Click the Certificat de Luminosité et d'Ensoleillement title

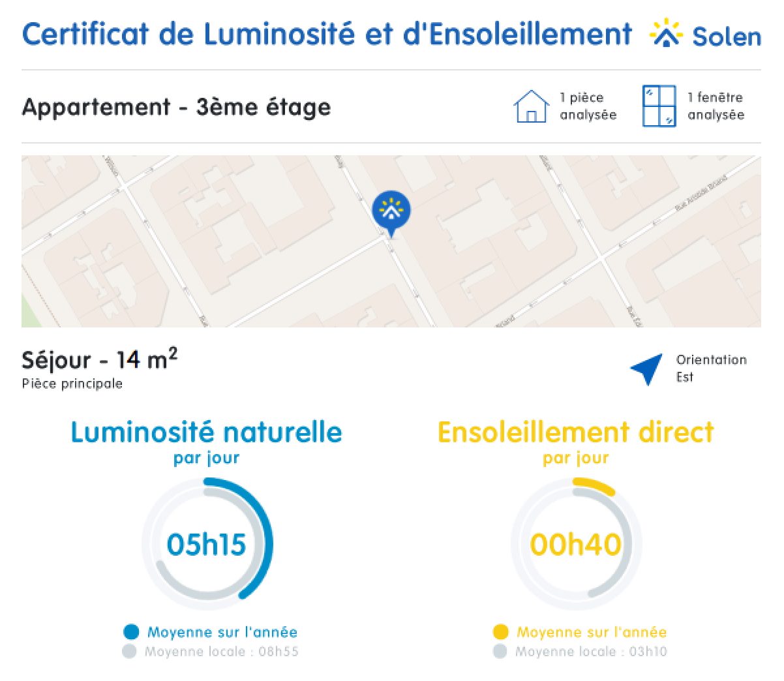click(x=327, y=34)
